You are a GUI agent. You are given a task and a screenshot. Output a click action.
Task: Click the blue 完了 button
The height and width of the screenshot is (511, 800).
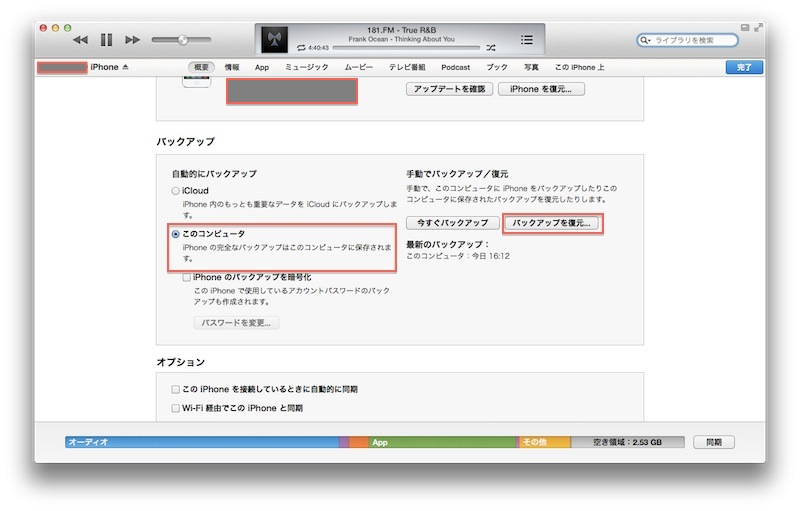(744, 67)
